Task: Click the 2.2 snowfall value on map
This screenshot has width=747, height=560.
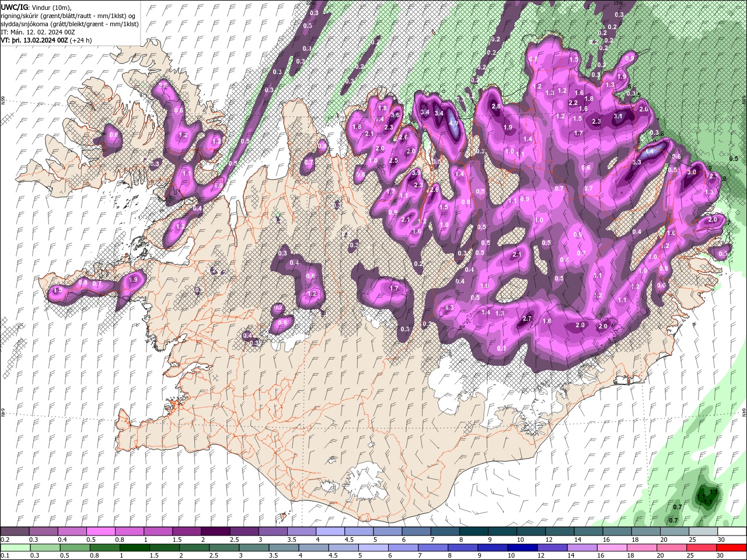Action: [573, 103]
